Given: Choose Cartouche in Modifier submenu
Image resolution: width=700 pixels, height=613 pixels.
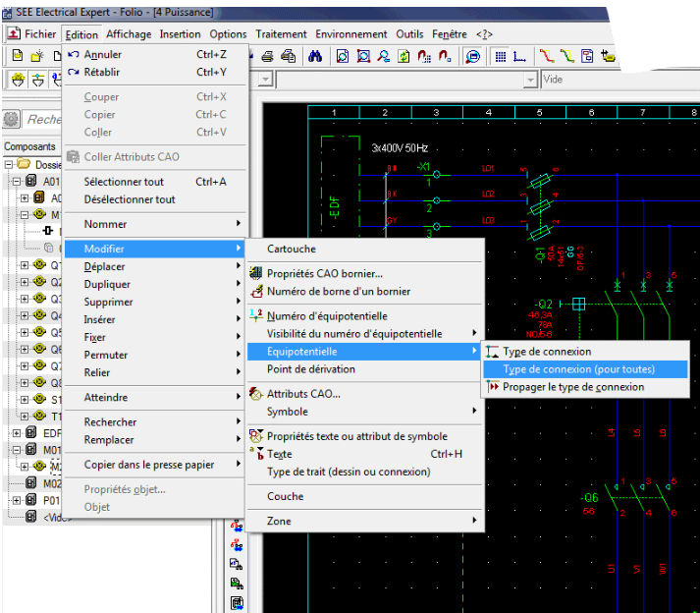Looking at the screenshot, I should [365, 249].
